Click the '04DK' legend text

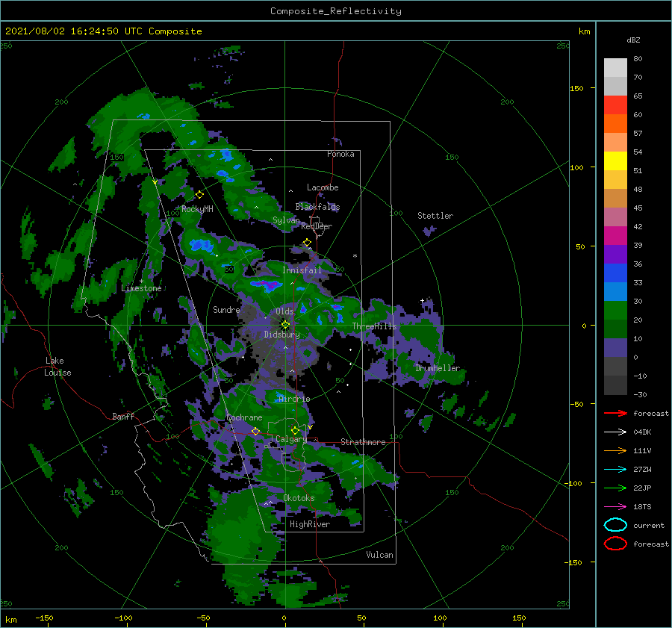642,432
